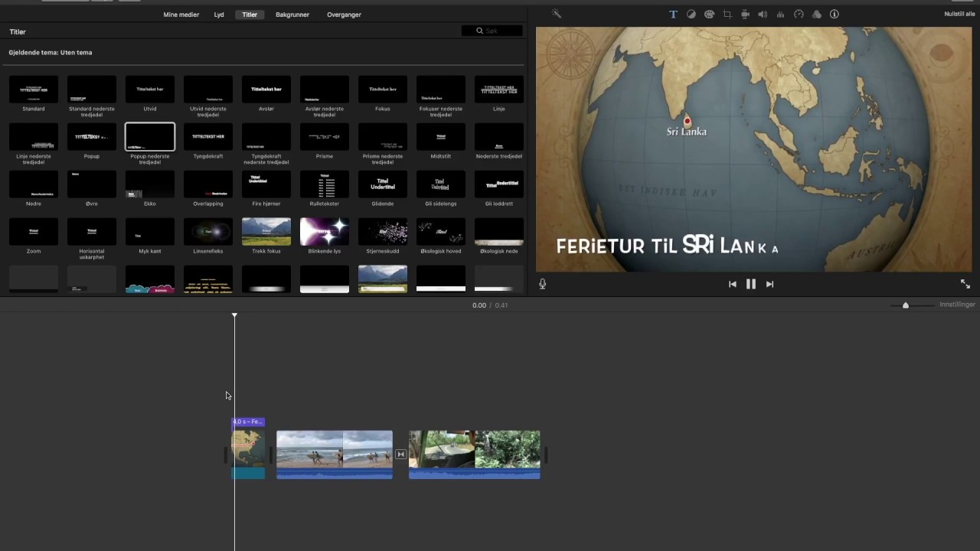Choose the Rulletekster title style
This screenshot has height=551, width=980.
[325, 184]
